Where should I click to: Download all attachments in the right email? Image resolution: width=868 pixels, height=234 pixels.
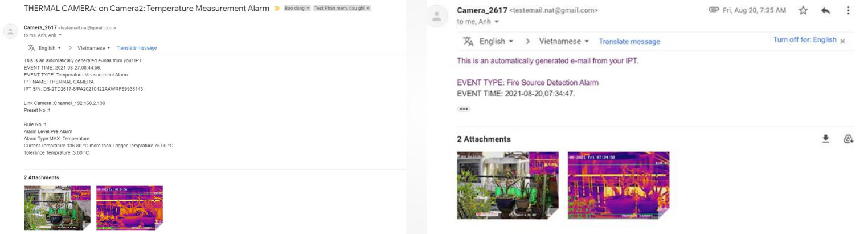coord(826,139)
